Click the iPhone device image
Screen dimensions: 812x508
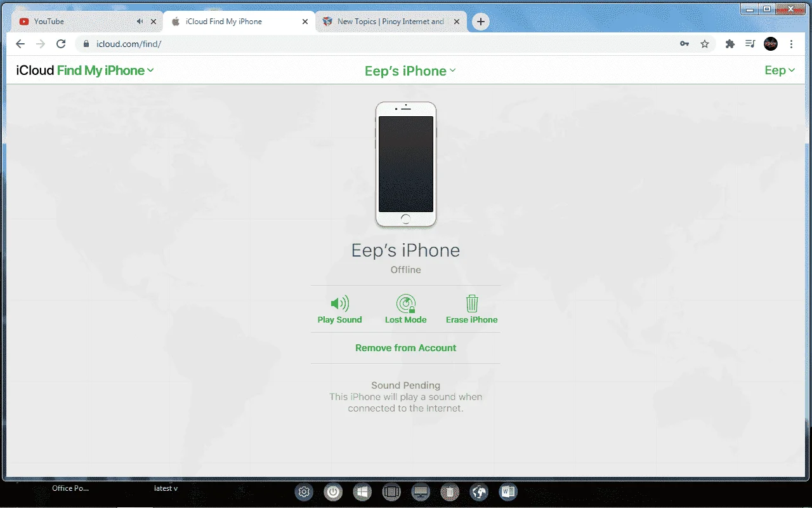point(406,164)
